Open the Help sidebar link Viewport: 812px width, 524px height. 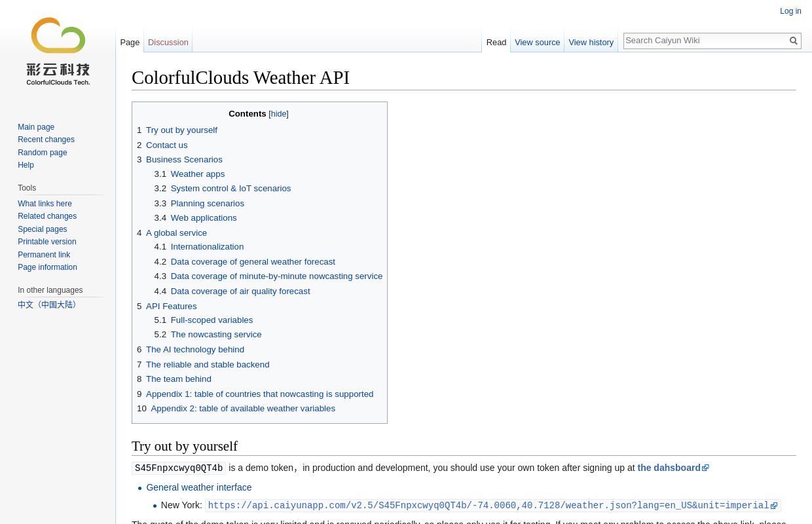26,165
